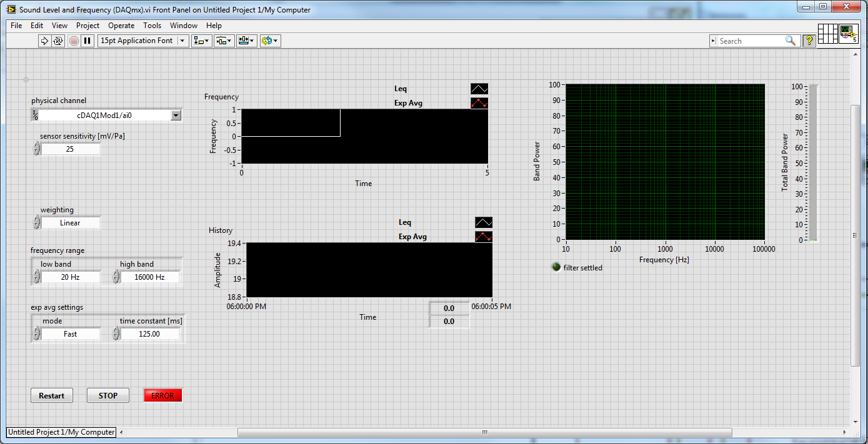Screen dimensions: 868x444
Task: Expand the 15pt Application Font dropdown
Action: tap(182, 41)
